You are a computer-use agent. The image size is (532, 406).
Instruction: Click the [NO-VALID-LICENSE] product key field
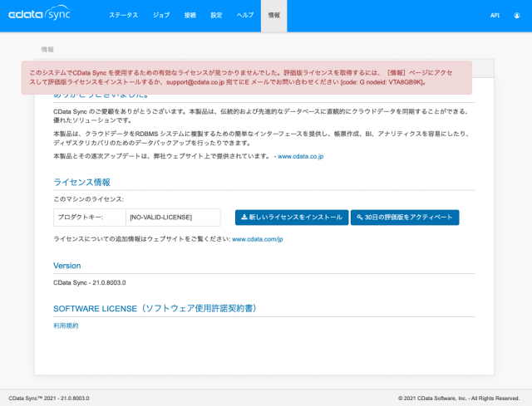point(173,218)
